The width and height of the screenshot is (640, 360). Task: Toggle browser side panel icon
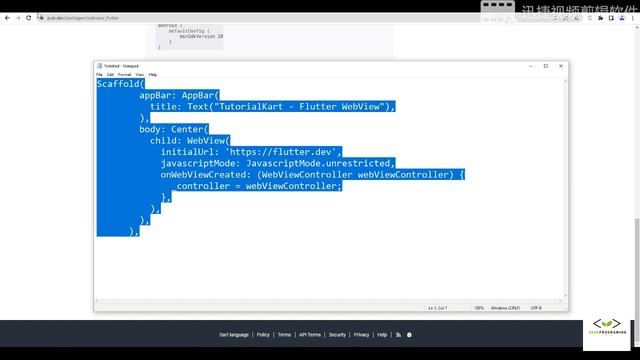(611, 18)
